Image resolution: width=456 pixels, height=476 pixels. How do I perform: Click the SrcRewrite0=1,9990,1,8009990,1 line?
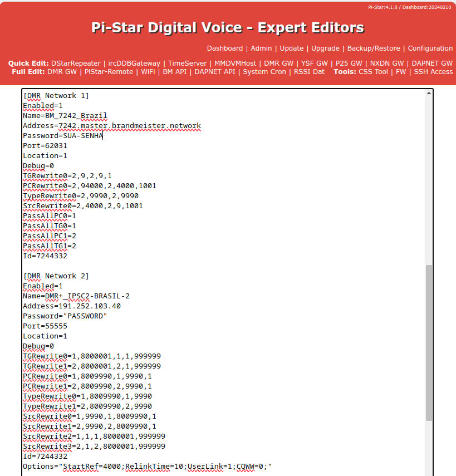coord(90,416)
